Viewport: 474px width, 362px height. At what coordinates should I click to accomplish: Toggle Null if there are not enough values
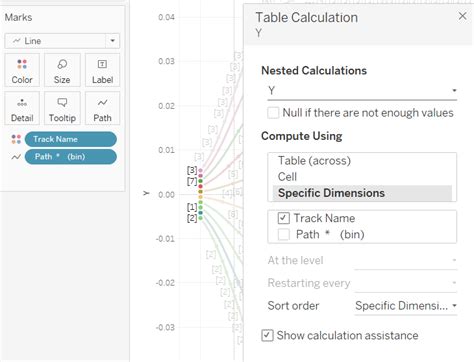[273, 113]
